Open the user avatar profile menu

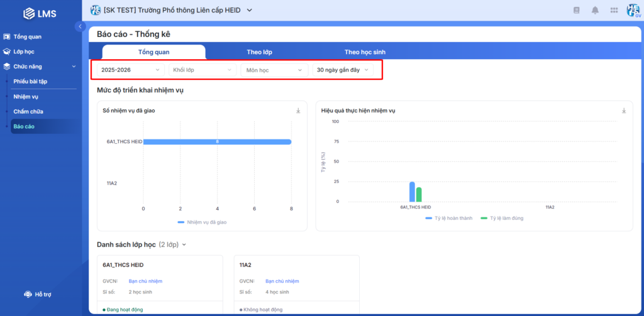(633, 10)
